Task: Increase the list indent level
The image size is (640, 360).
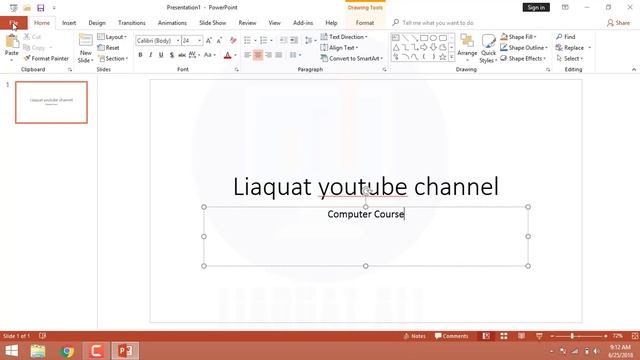Action: pyautogui.click(x=294, y=40)
